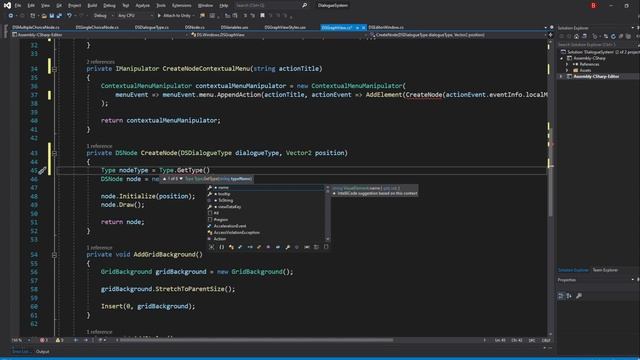This screenshot has height=360, width=640.
Task: Click the Navigate Backward toolbar icon
Action: 11,16
